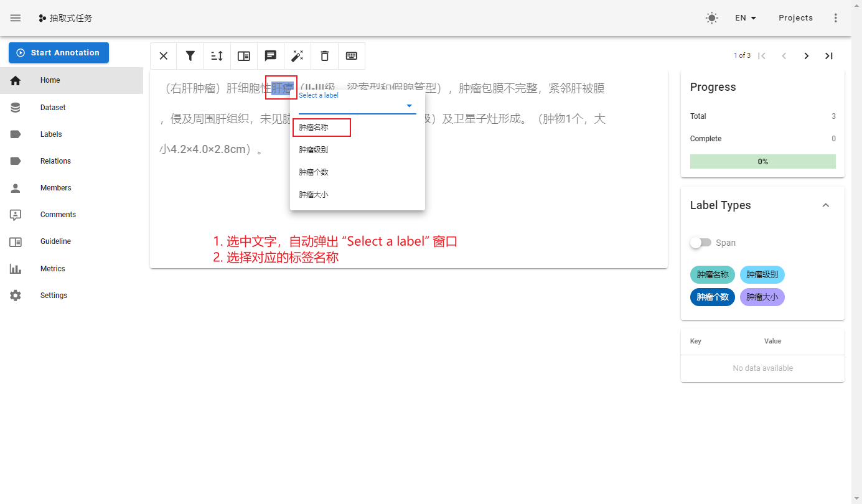Open the Guideline page

(72, 241)
